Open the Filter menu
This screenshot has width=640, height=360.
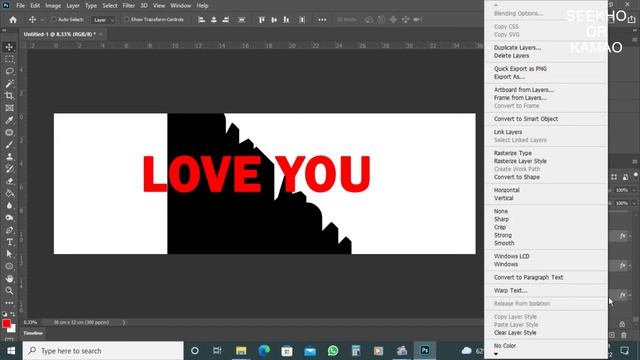129,6
